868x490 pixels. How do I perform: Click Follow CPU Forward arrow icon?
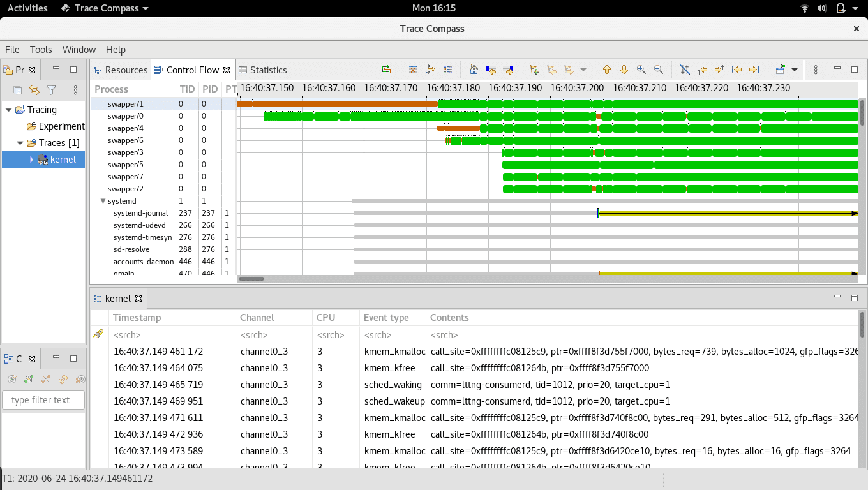[x=719, y=70]
